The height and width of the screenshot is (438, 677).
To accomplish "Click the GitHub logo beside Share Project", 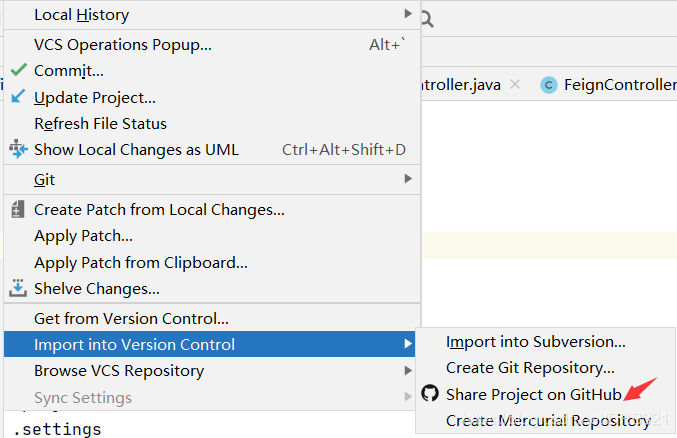I will pos(430,394).
